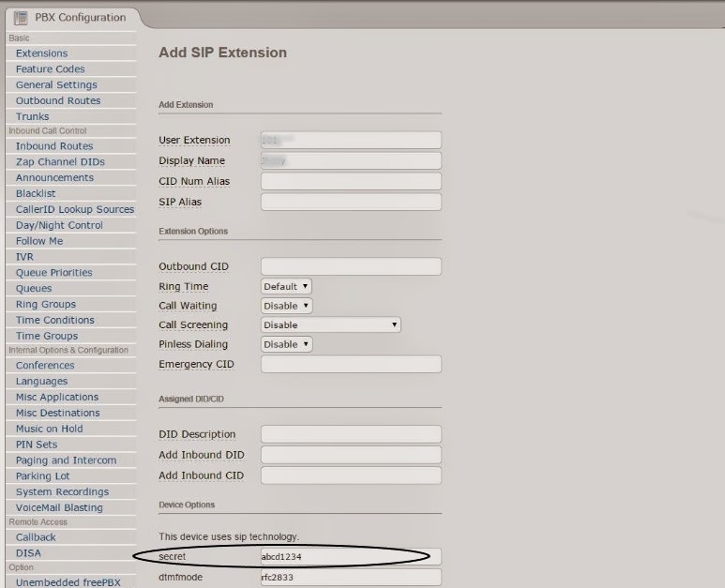Open Outbound Routes settings

pos(58,100)
